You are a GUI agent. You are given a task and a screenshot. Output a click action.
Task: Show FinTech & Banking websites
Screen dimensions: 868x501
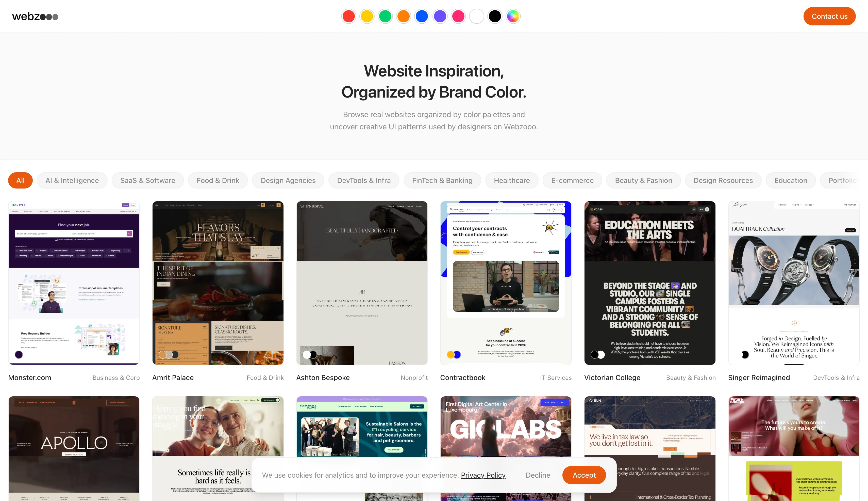click(x=442, y=180)
